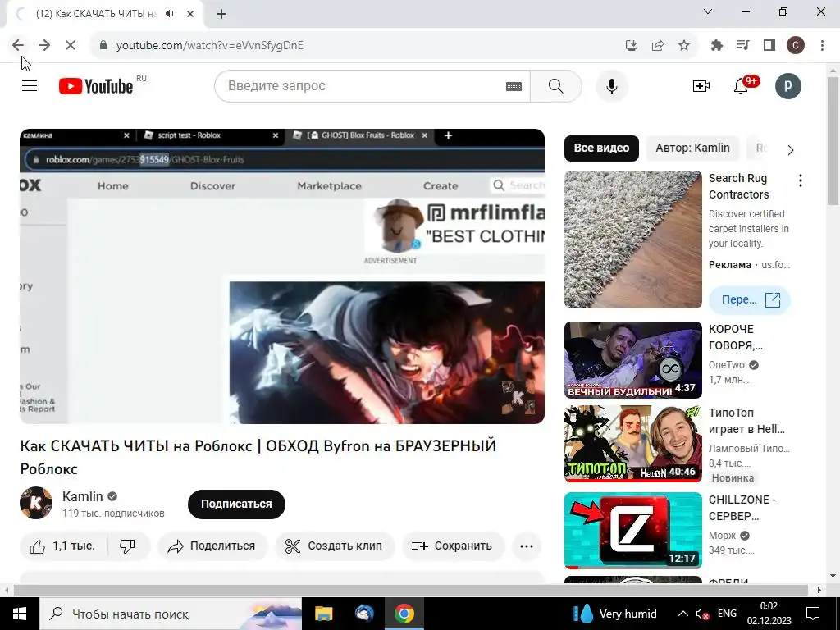Dislike the video
This screenshot has height=630, width=840.
pos(127,546)
